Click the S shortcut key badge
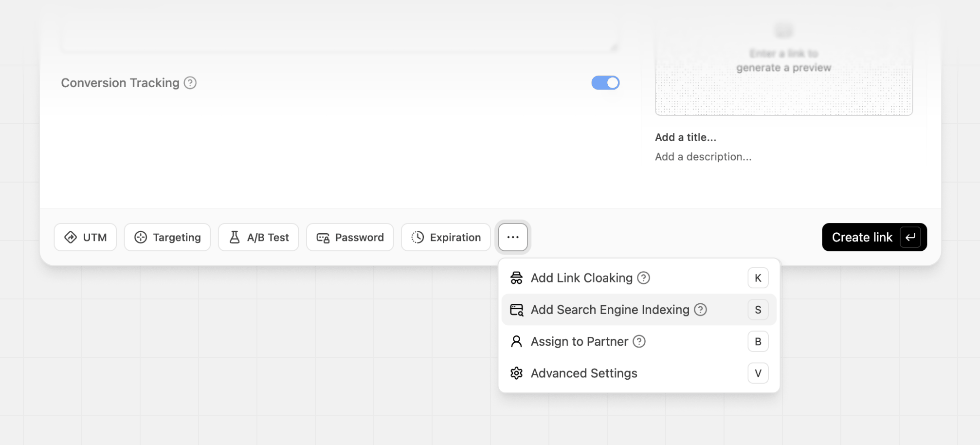Viewport: 980px width, 445px height. point(758,310)
